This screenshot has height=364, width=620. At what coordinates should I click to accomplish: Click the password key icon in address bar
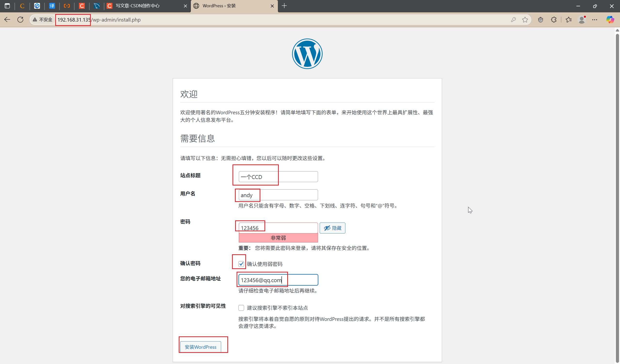pos(514,20)
